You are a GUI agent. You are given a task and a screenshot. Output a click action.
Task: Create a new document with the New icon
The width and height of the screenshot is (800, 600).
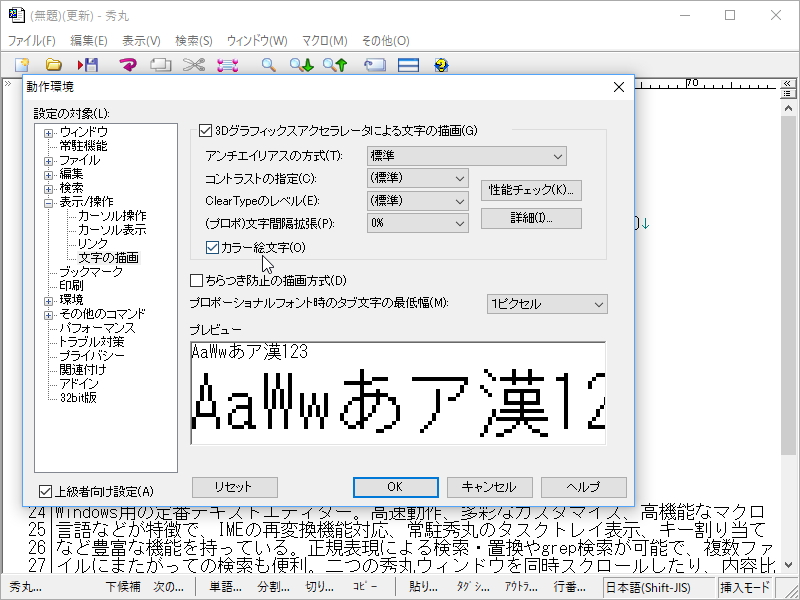tap(22, 65)
